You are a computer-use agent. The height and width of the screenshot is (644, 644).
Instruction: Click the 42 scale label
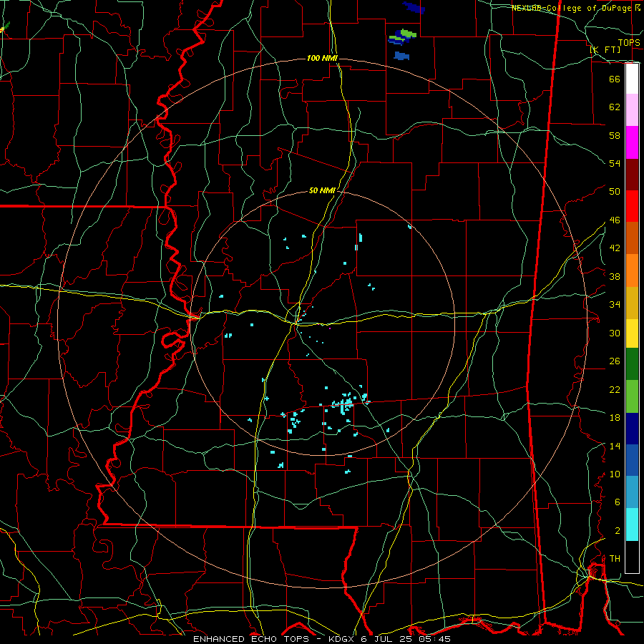pyautogui.click(x=615, y=248)
